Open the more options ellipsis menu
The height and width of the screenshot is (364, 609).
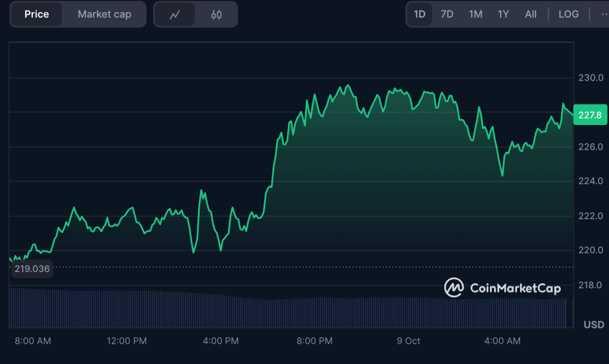point(603,14)
